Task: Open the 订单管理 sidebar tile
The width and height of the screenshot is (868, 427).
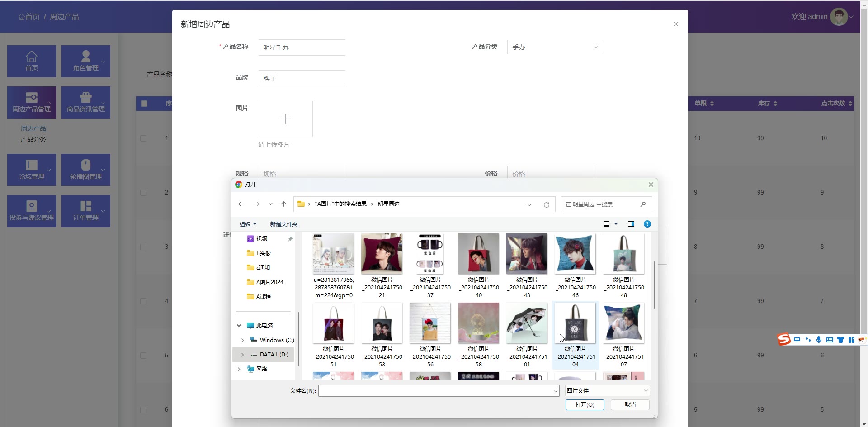Action: (86, 211)
